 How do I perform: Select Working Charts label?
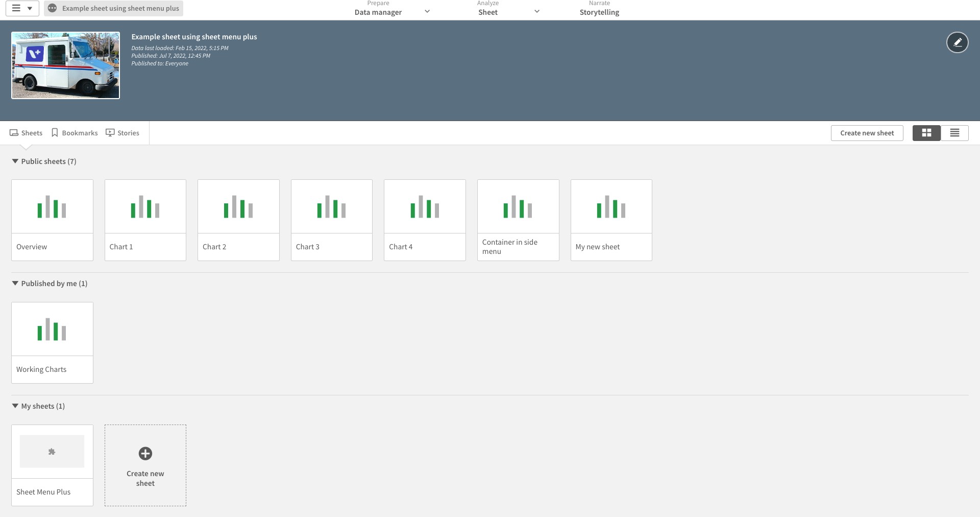click(x=41, y=369)
